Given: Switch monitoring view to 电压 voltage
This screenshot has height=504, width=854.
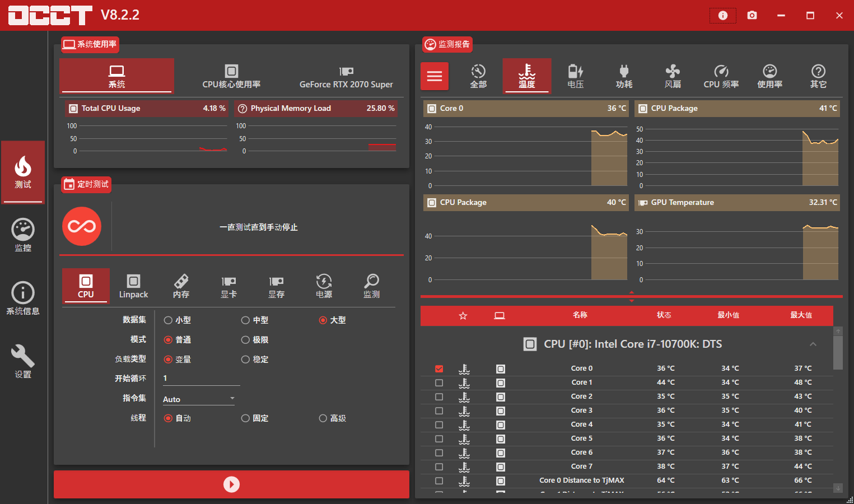Looking at the screenshot, I should pos(575,76).
